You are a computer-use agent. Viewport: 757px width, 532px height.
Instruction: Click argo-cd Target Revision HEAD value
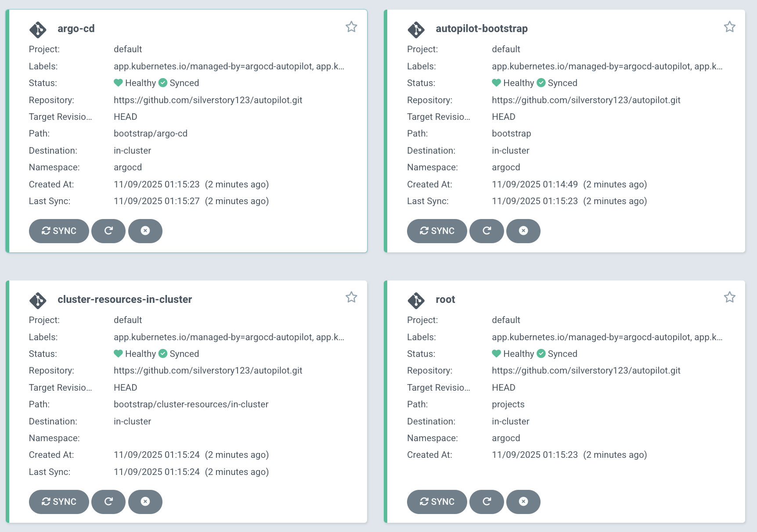click(x=126, y=117)
